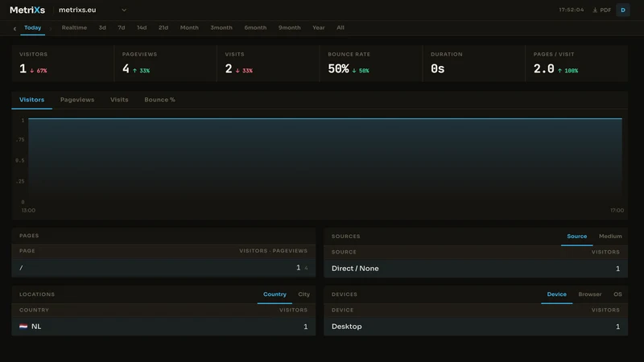Open the metrixs.eu site dropdown
The width and height of the screenshot is (644, 362).
[x=93, y=10]
